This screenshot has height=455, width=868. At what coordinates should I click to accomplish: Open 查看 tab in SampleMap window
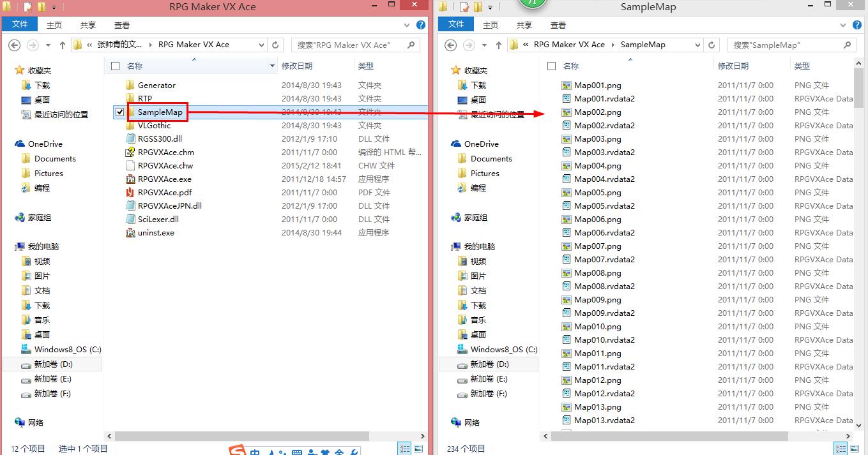558,25
